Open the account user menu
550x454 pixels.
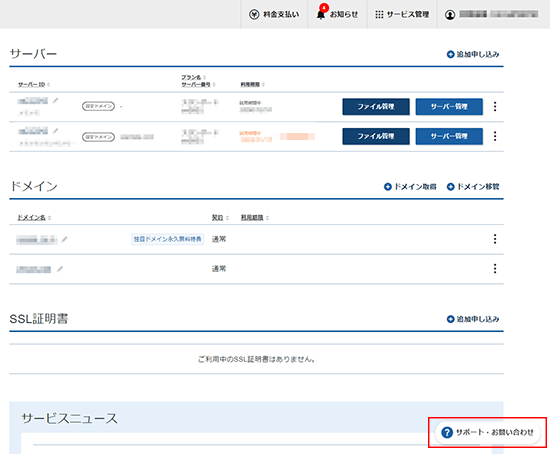pyautogui.click(x=491, y=14)
